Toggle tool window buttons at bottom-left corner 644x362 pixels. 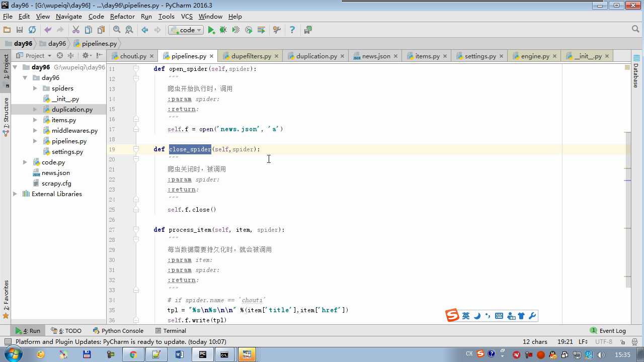pyautogui.click(x=8, y=341)
